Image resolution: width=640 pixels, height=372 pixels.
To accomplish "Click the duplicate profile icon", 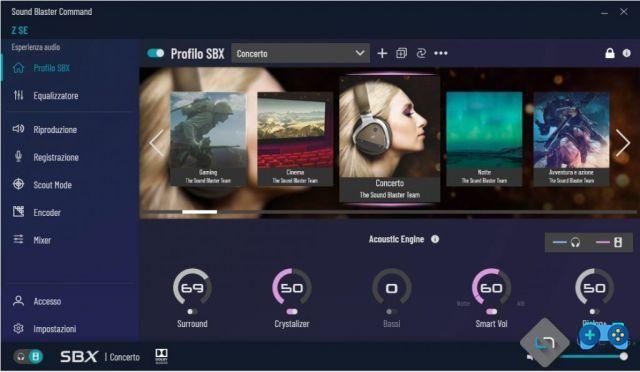I will (401, 53).
